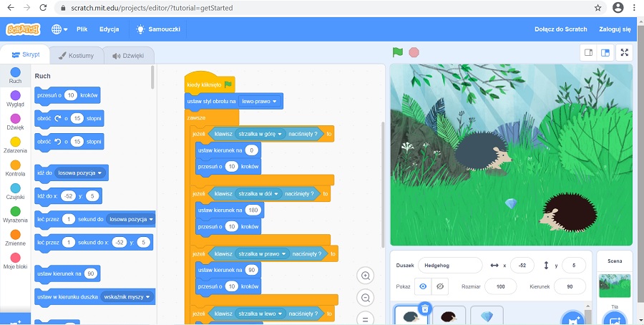Open the Edycja menu
Viewport: 644px width, 325px height.
109,29
